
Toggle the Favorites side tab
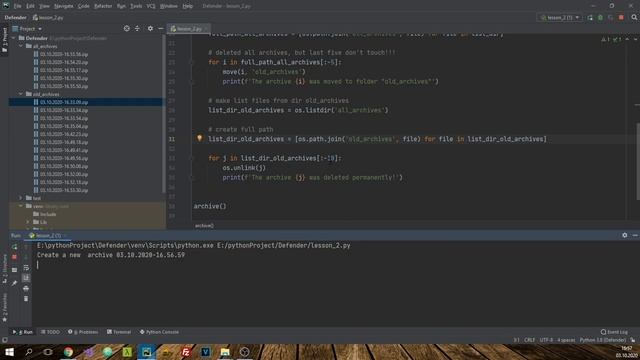point(4,307)
